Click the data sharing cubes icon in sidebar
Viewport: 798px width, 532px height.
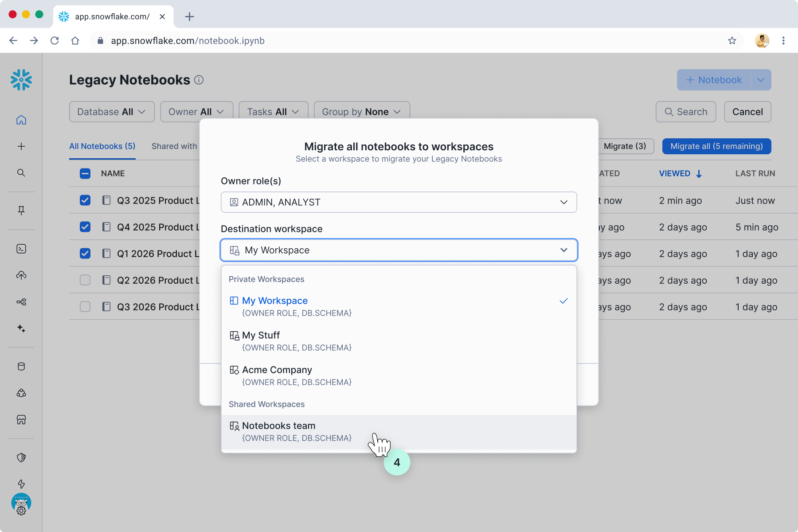[x=21, y=393]
